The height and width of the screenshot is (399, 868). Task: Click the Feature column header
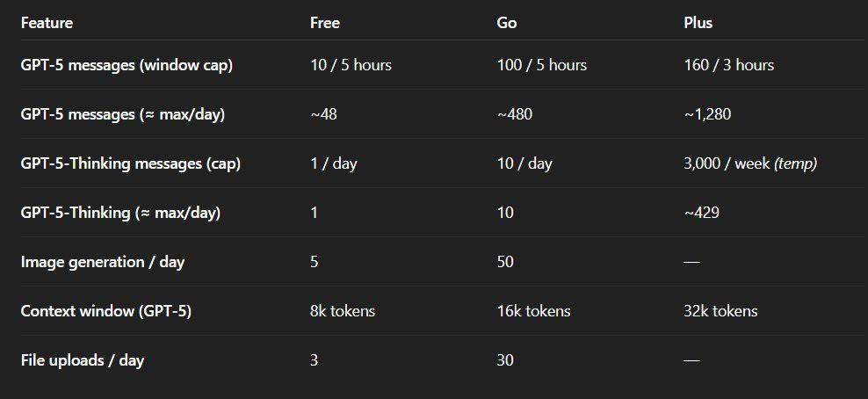pos(47,23)
